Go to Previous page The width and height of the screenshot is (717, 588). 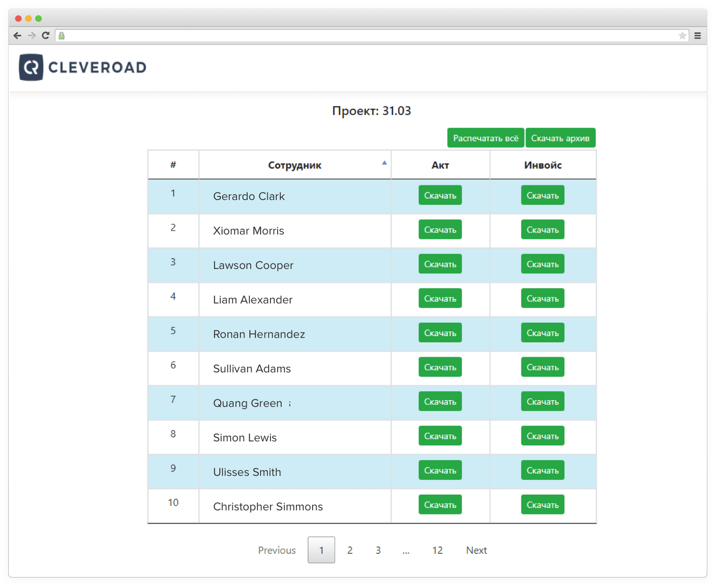[277, 550]
